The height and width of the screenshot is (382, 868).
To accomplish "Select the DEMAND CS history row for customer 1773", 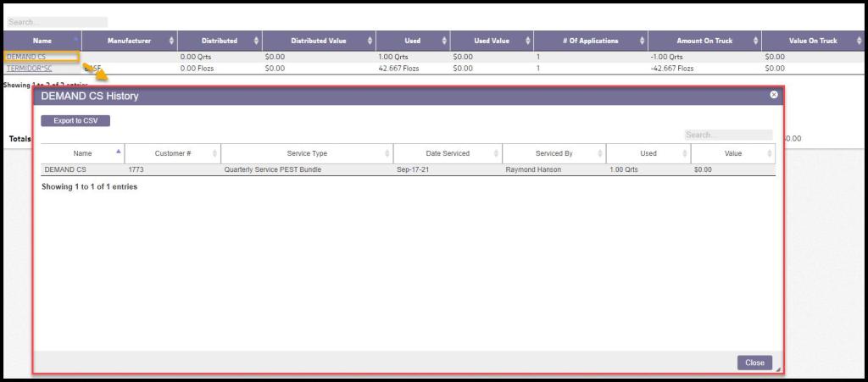I will (407, 169).
